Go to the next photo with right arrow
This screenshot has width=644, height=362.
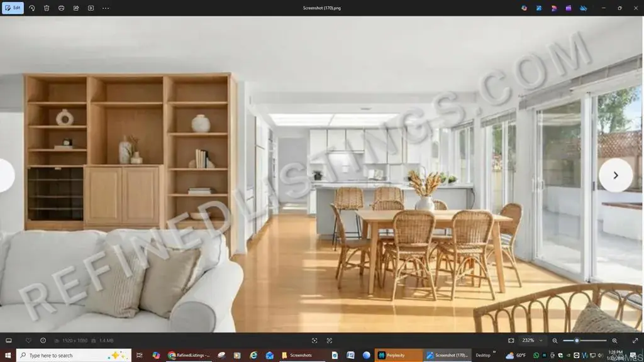tap(615, 175)
